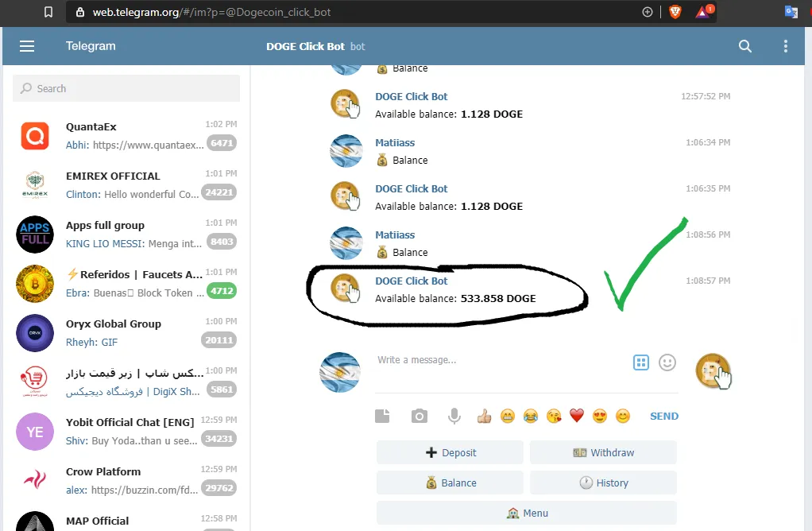Insert the grinning face emoji
The height and width of the screenshot is (531, 812).
tap(508, 416)
